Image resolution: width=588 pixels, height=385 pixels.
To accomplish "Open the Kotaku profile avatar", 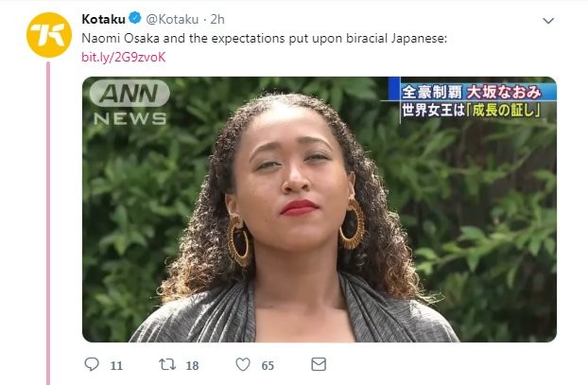I will pos(49,35).
